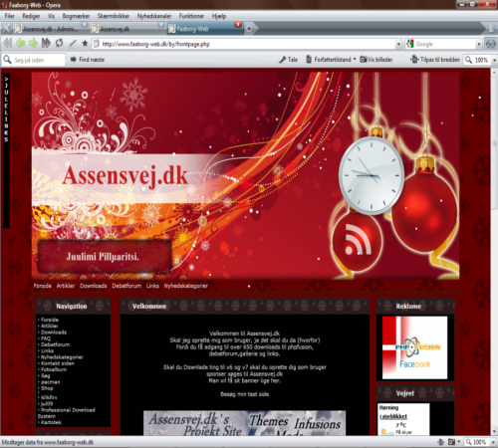Viewport: 498px width, 448px height.
Task: Toggle Vis billeder image display
Action: tap(376, 60)
